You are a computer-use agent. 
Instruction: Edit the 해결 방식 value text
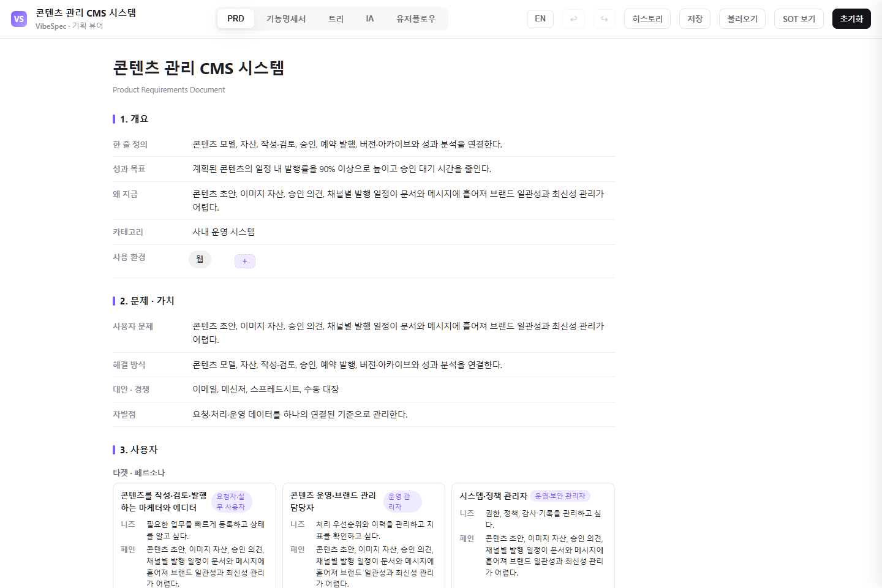[347, 365]
